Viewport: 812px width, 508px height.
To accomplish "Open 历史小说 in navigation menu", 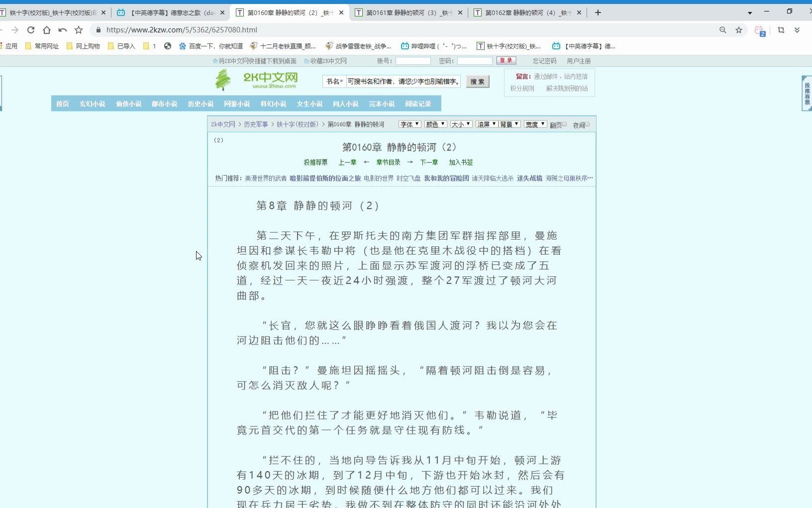I will pyautogui.click(x=201, y=104).
